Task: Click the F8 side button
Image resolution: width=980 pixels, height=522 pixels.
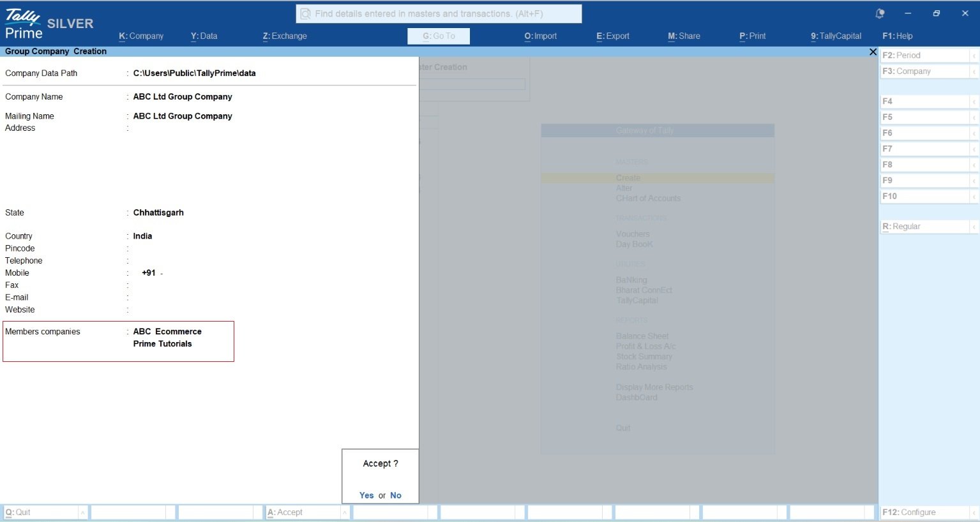Action: pos(924,165)
